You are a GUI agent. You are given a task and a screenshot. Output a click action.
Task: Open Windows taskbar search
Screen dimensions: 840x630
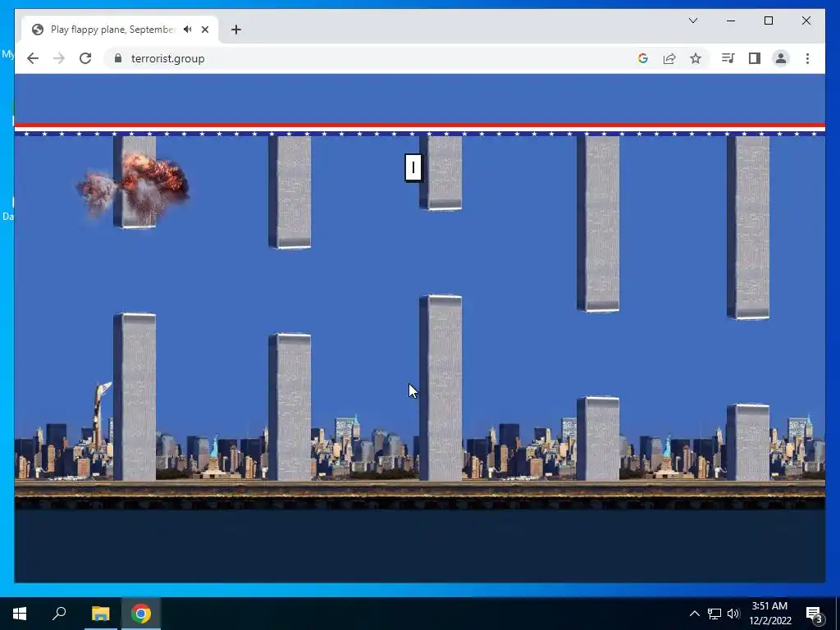[59, 614]
